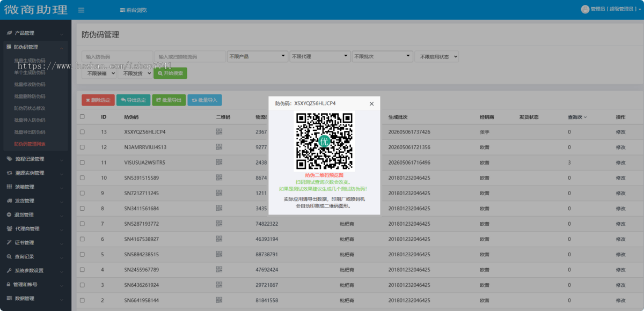Expand the 溯源实例管理 sidebar menu
The height and width of the screenshot is (311, 644).
click(35, 173)
